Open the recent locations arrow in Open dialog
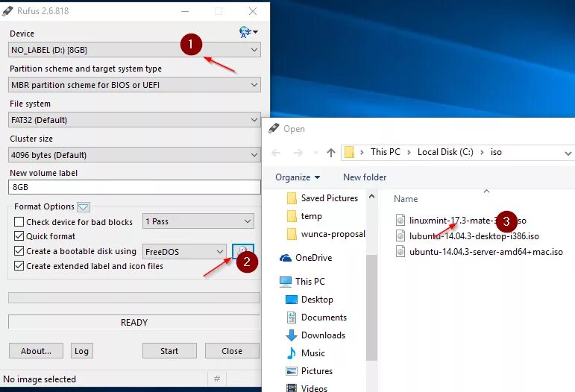 coord(315,153)
